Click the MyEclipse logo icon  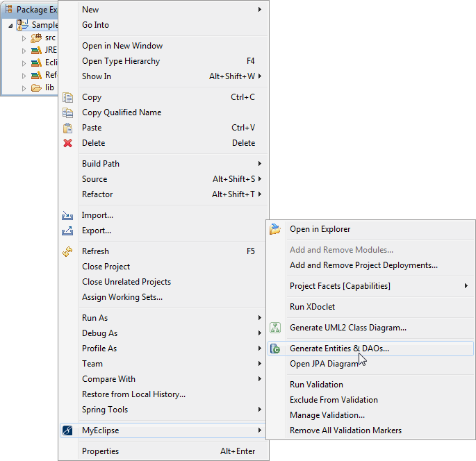[67, 430]
